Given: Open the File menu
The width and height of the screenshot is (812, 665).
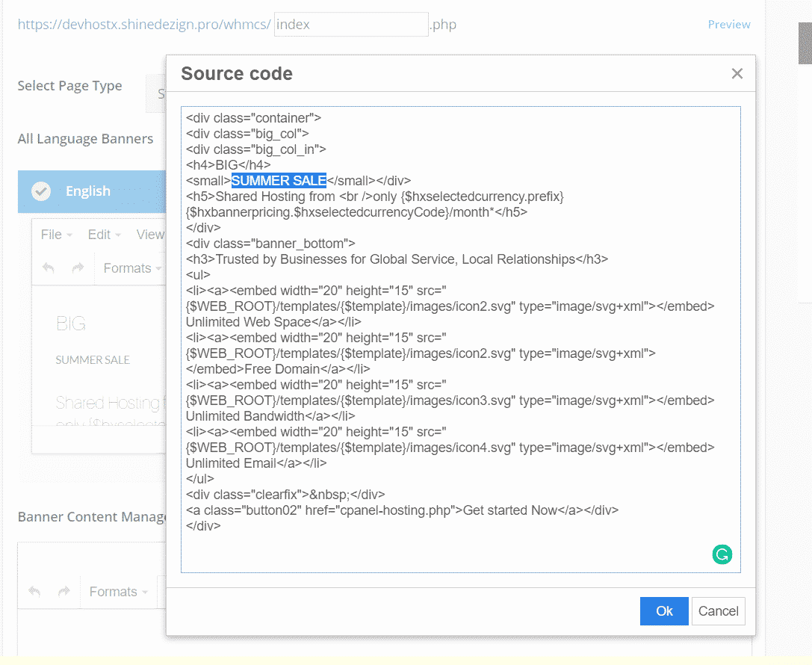Looking at the screenshot, I should 56,235.
